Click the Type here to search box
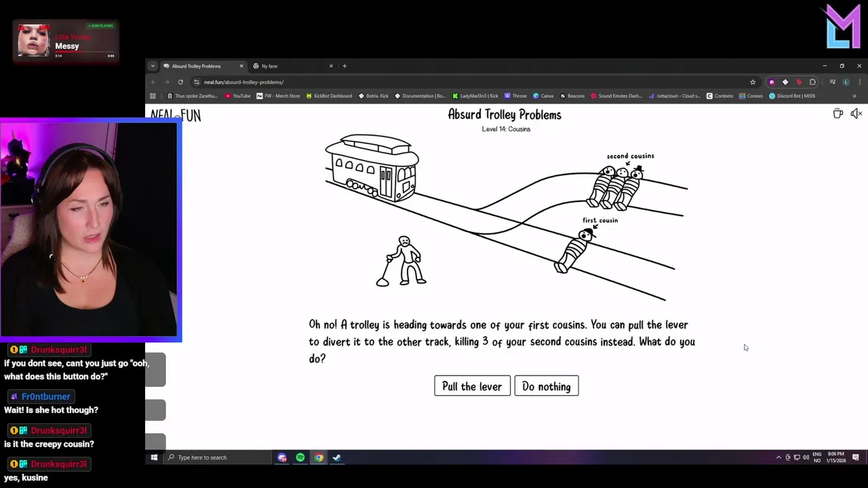Viewport: 868px width, 488px height. [217, 457]
